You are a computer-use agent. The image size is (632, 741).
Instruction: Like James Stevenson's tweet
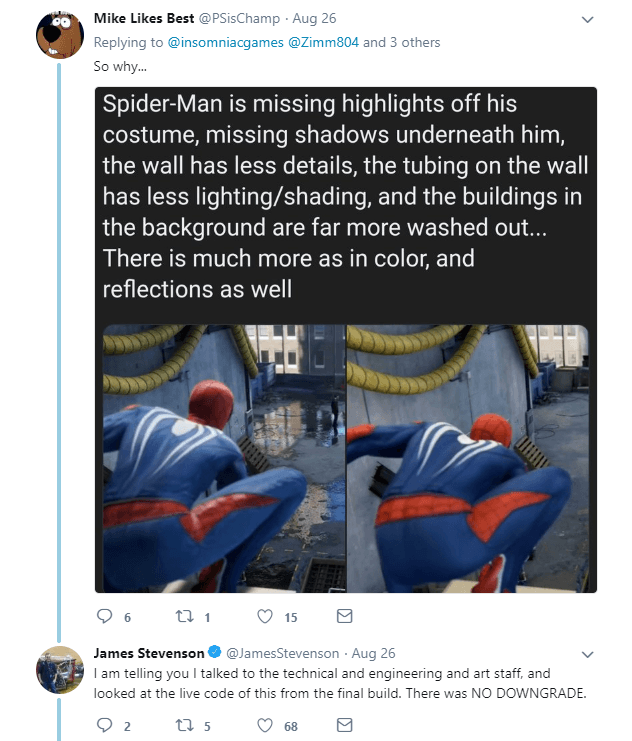click(x=265, y=726)
